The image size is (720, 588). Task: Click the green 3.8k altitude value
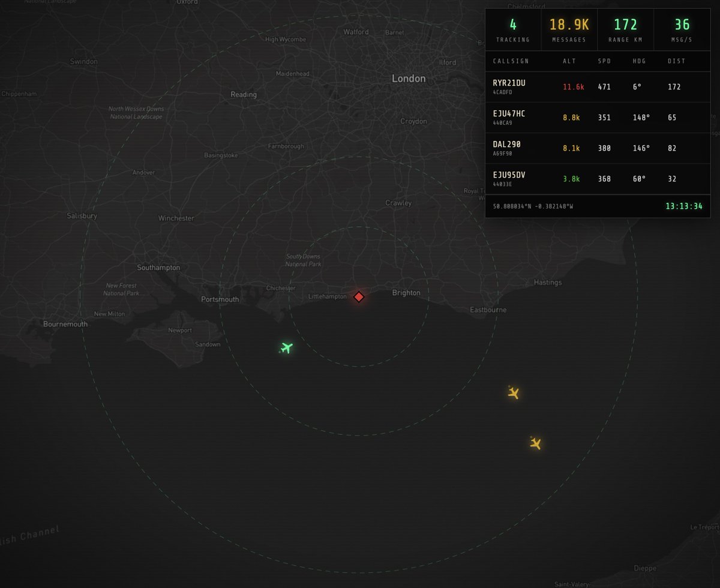pyautogui.click(x=571, y=179)
